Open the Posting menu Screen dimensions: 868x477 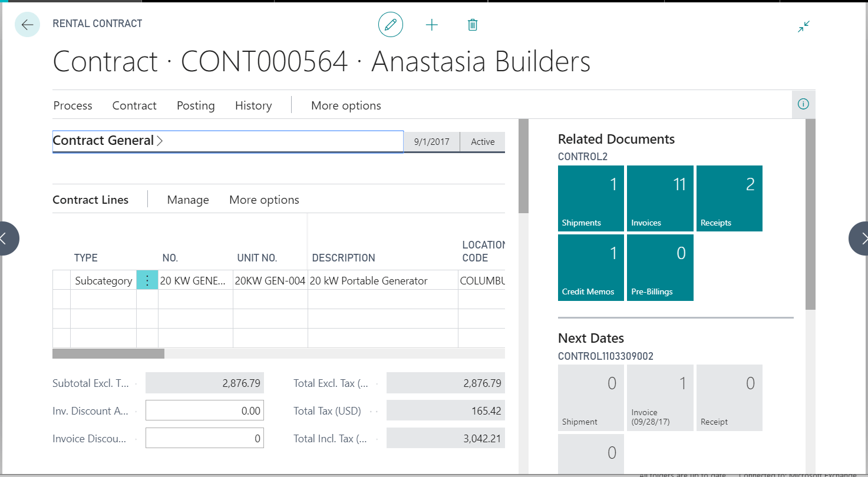click(195, 105)
